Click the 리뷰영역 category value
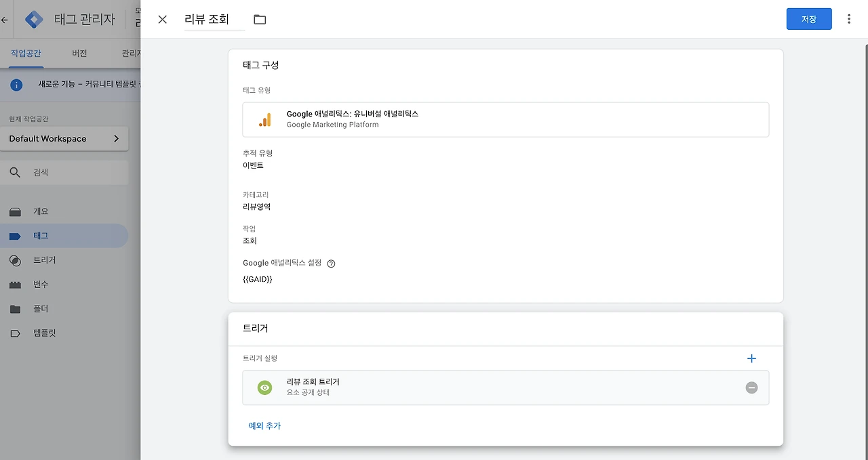Viewport: 868px width, 460px height. pyautogui.click(x=257, y=207)
